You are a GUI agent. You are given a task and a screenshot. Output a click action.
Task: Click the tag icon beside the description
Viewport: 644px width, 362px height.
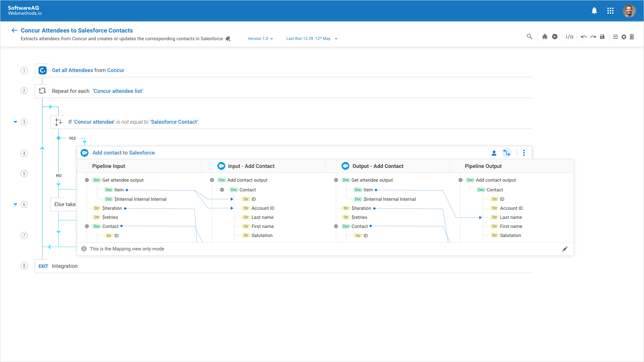[228, 39]
